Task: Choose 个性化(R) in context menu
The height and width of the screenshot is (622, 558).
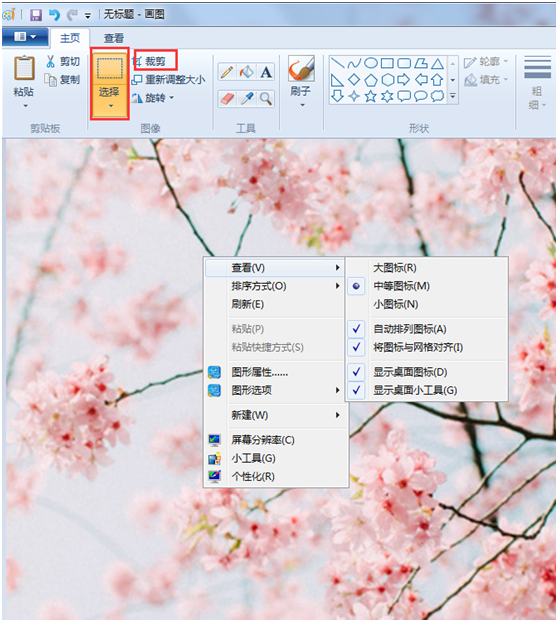Action: pyautogui.click(x=275, y=476)
